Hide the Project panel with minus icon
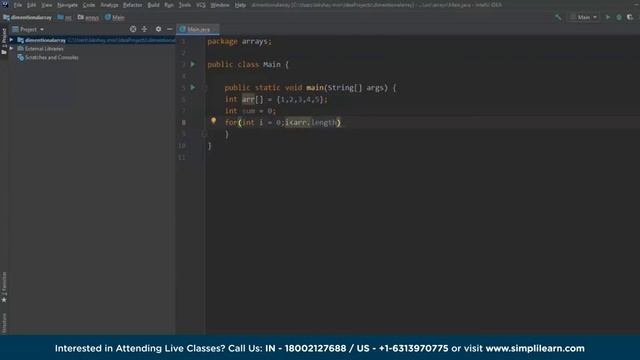 click(x=169, y=29)
